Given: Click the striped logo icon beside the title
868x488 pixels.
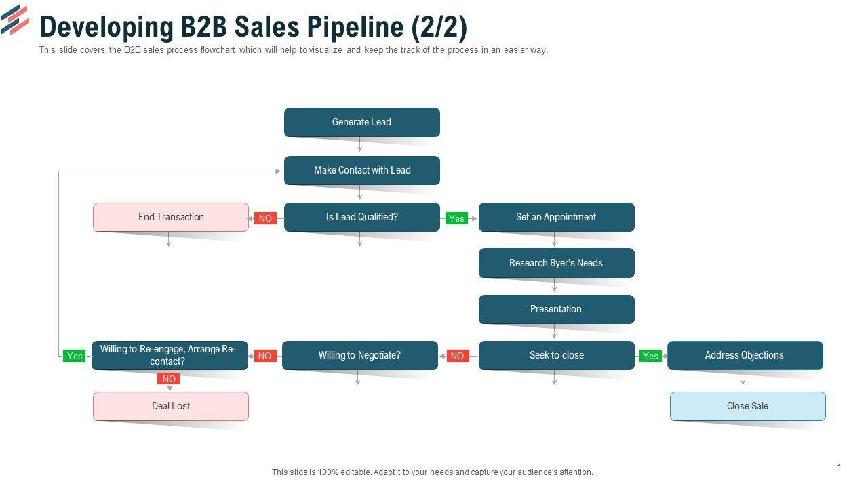Looking at the screenshot, I should (x=15, y=20).
